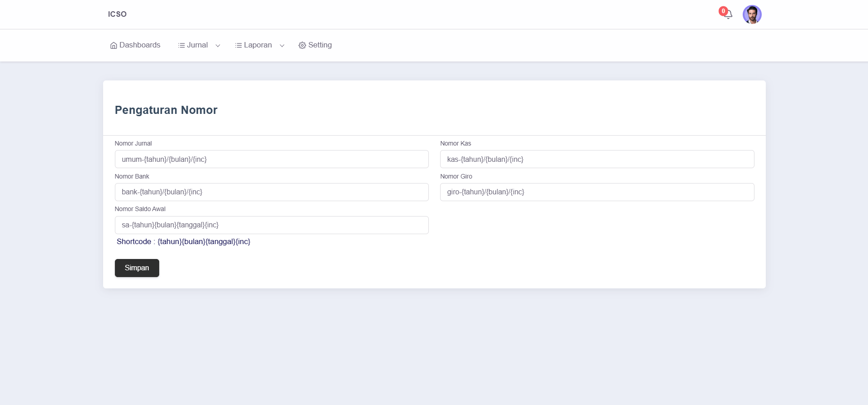Open the Setting menu item
The height and width of the screenshot is (405, 868).
pos(320,45)
